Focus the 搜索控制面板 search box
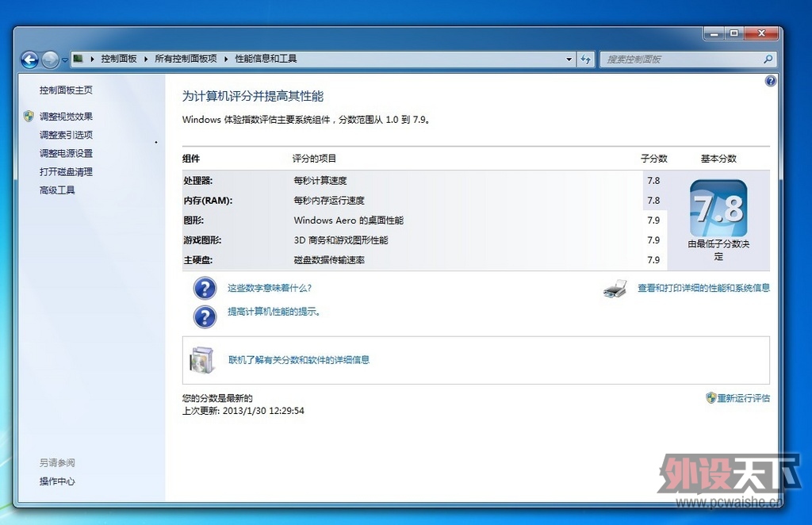Viewport: 812px width, 525px height. click(681, 59)
